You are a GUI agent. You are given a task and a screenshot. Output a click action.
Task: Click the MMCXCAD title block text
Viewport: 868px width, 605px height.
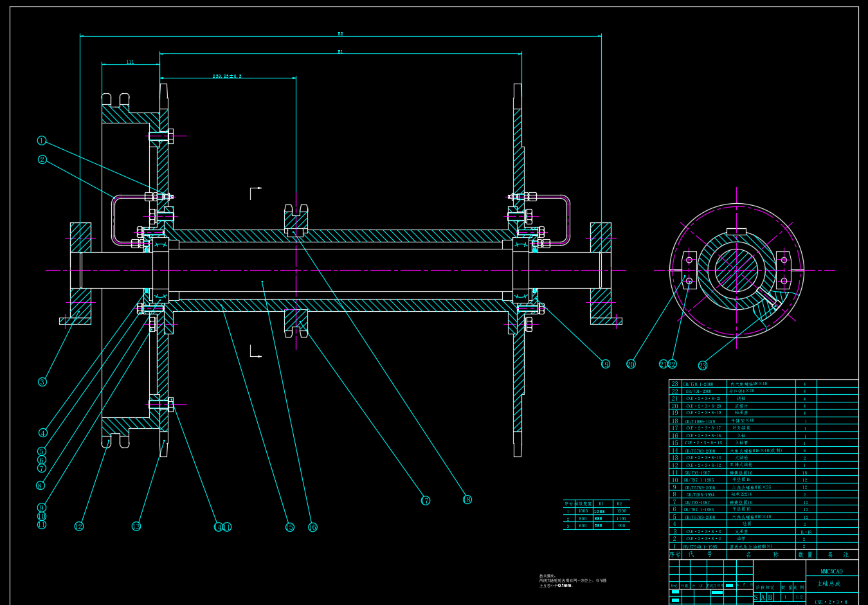click(x=831, y=571)
